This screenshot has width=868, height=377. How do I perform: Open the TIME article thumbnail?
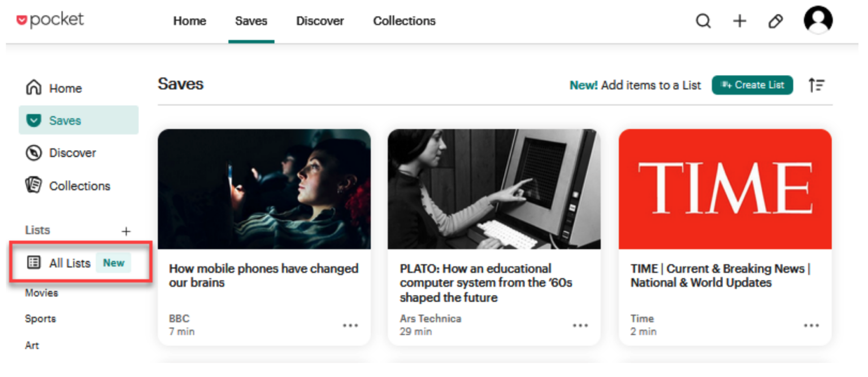tap(725, 189)
